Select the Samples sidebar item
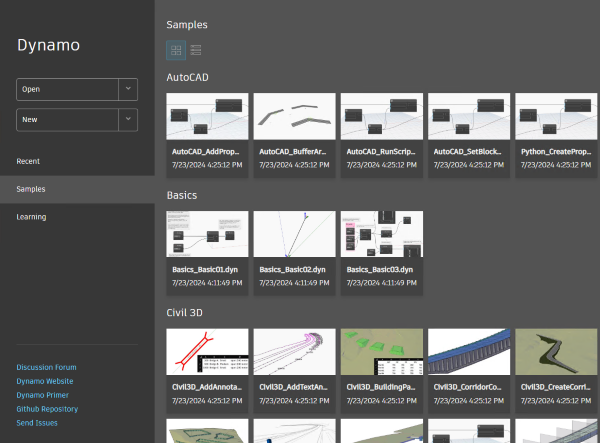This screenshot has height=443, width=600. point(77,189)
